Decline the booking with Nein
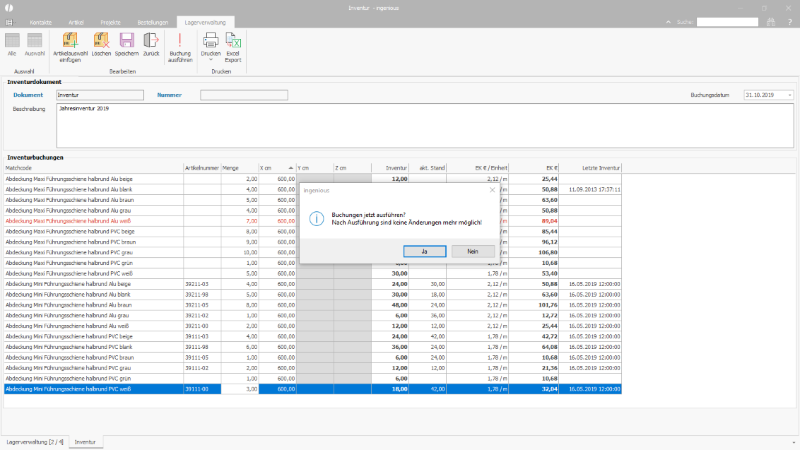The height and width of the screenshot is (450, 800). (473, 251)
